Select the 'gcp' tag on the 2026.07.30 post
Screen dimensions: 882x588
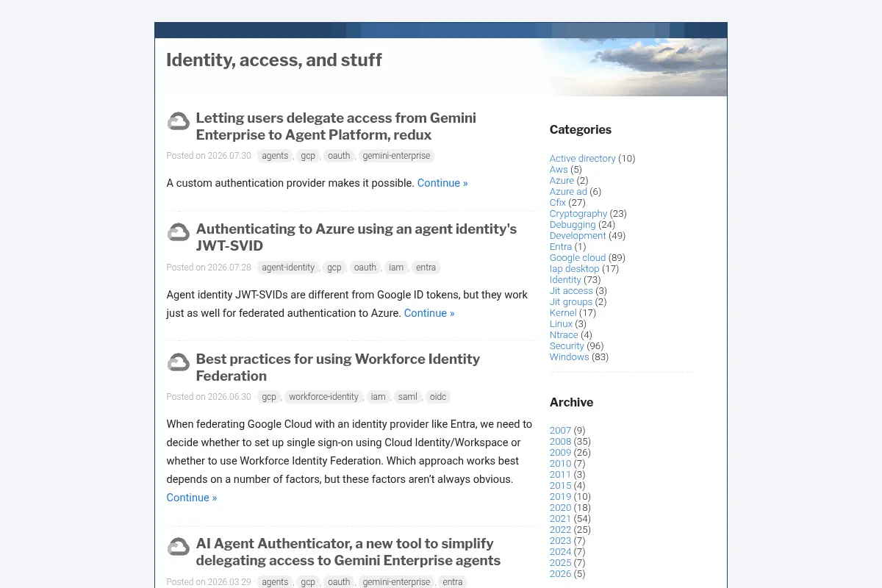coord(308,156)
